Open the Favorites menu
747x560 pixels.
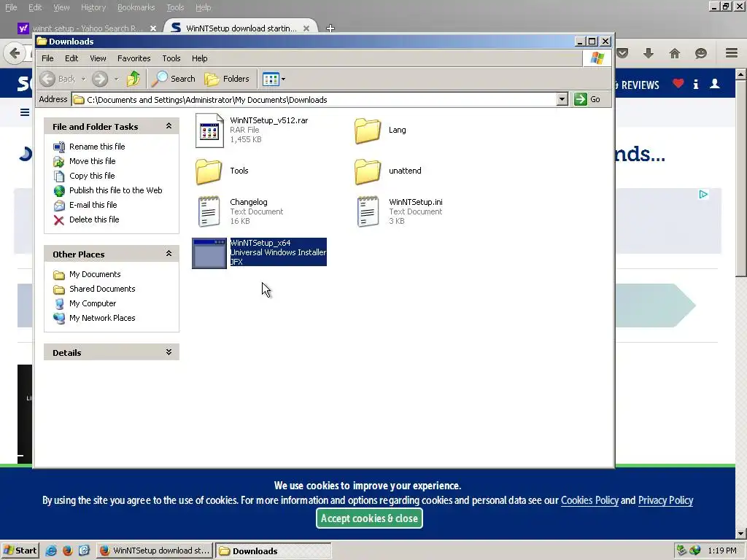click(x=134, y=58)
